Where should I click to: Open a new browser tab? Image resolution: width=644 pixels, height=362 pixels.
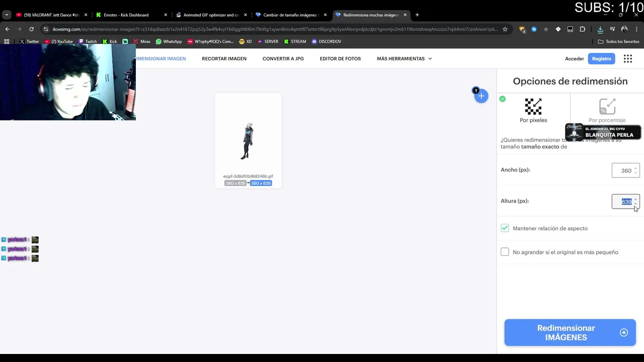pyautogui.click(x=417, y=15)
